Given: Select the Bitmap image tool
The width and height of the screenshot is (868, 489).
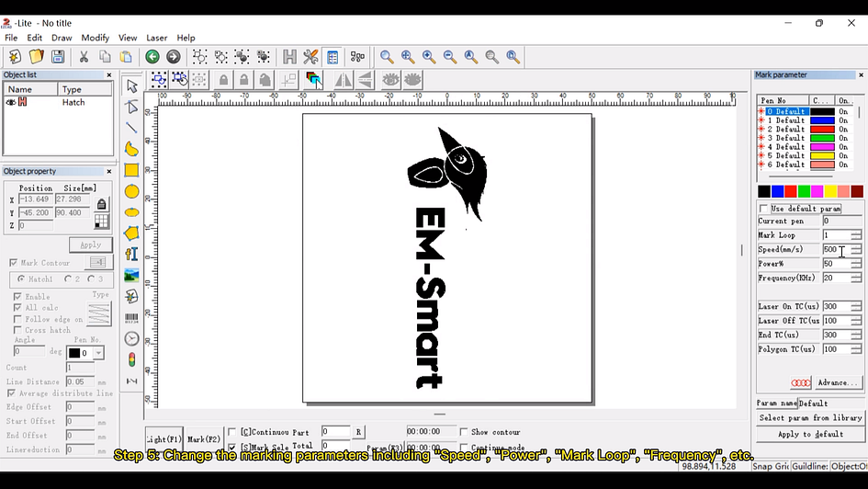Looking at the screenshot, I should (x=131, y=275).
